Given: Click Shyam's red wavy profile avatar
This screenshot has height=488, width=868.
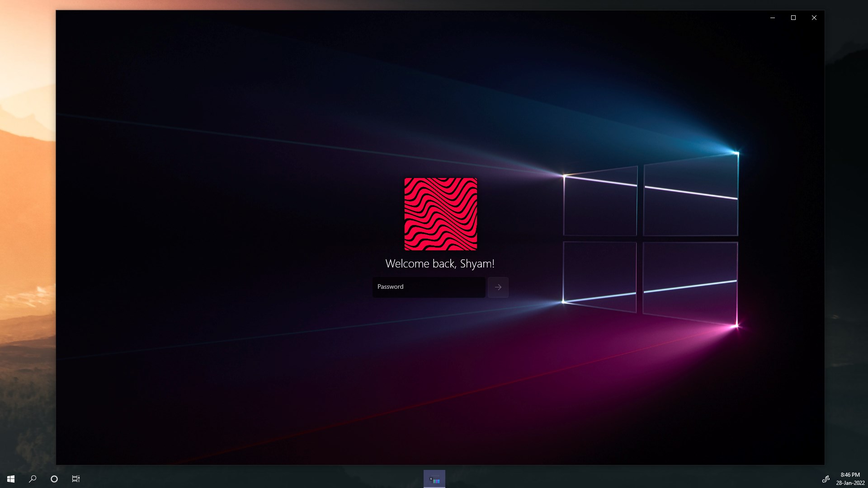Looking at the screenshot, I should 440,214.
